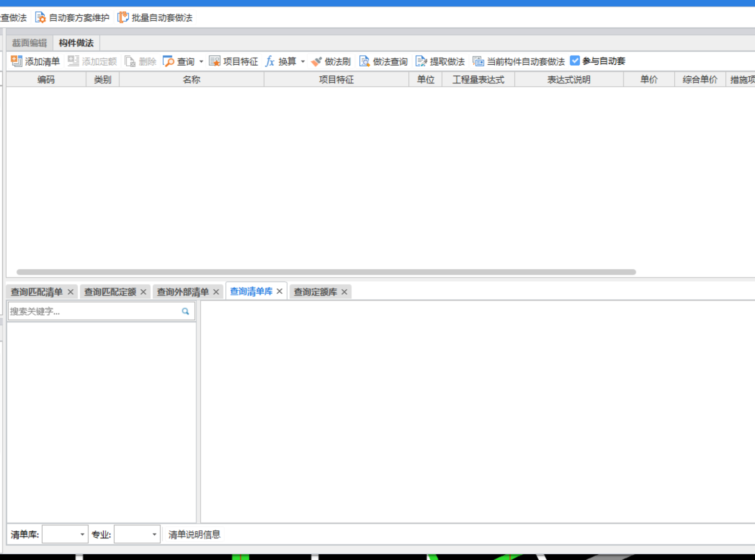The height and width of the screenshot is (560, 755).
Task: Open 做法查询 icon
Action: click(x=365, y=61)
